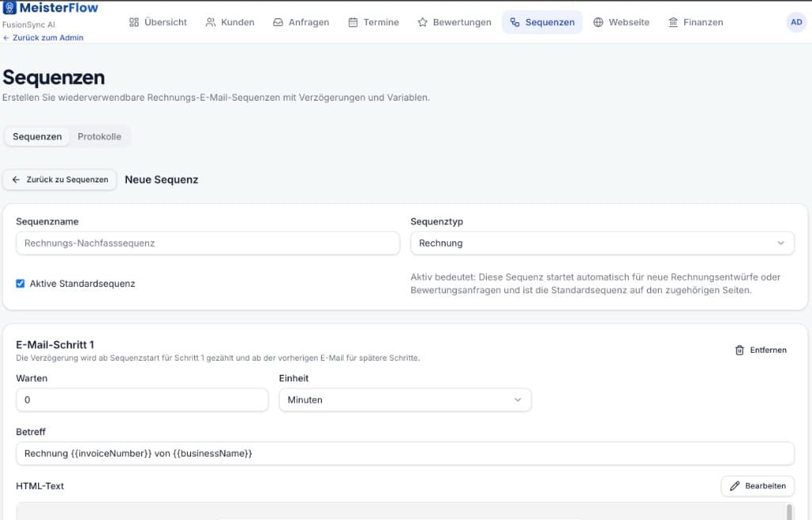Go to the Kunden section

(x=230, y=22)
